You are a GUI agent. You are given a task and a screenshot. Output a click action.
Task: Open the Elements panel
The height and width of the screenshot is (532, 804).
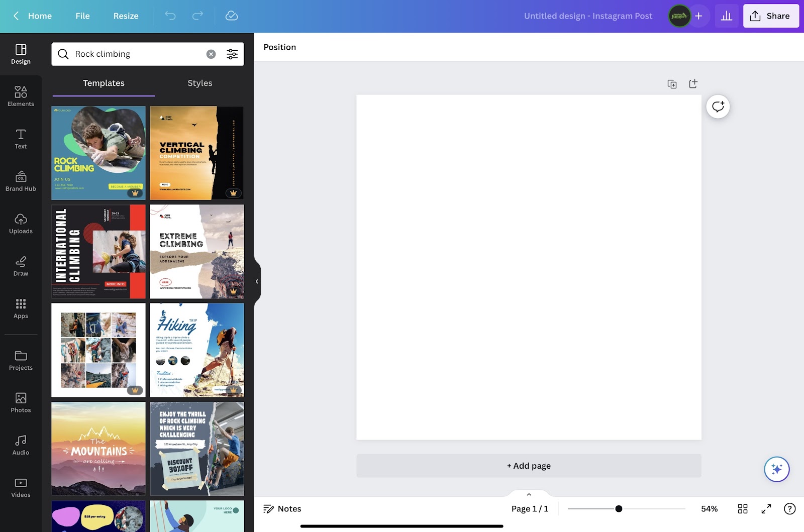tap(21, 96)
